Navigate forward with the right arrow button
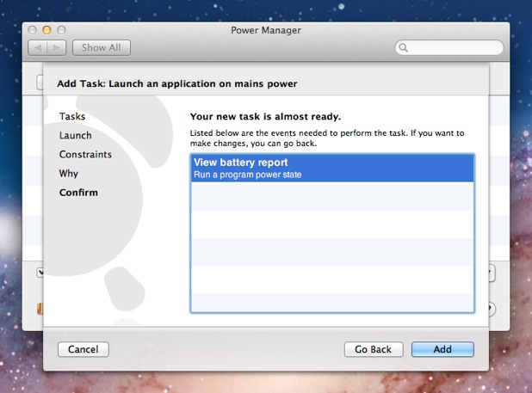532x393 pixels. click(57, 48)
